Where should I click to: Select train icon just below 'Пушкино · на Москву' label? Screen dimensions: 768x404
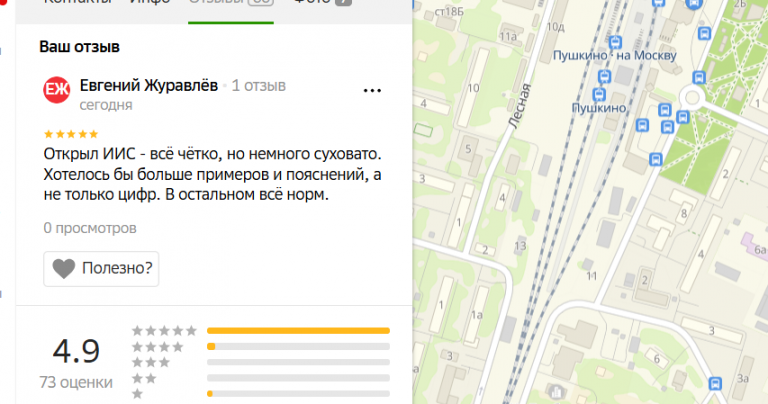604,76
